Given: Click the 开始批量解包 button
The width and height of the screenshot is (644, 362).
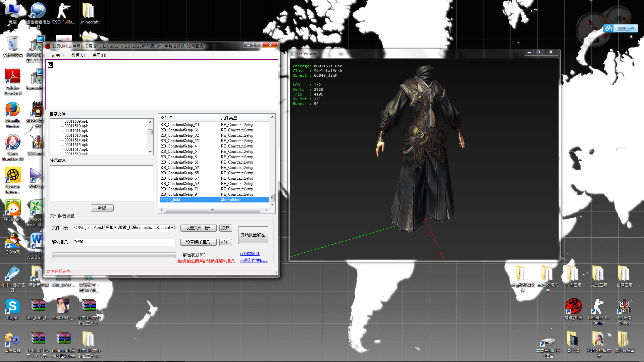Looking at the screenshot, I should (x=253, y=235).
